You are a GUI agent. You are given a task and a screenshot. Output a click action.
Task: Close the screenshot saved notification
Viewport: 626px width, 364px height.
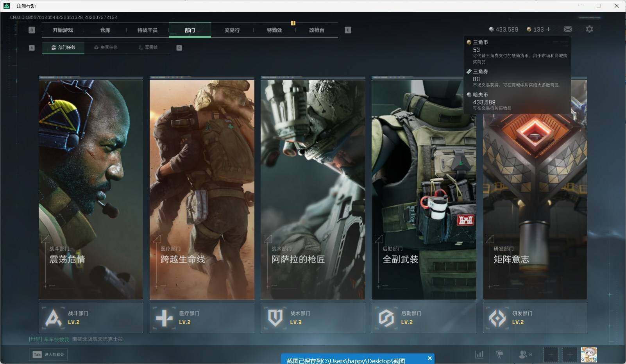(429, 358)
